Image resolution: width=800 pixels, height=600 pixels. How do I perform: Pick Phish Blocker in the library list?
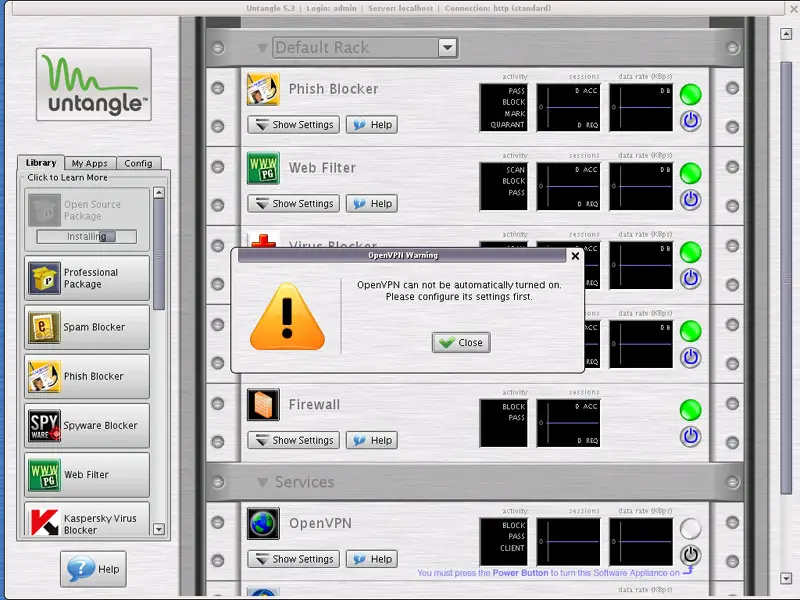pyautogui.click(x=87, y=377)
